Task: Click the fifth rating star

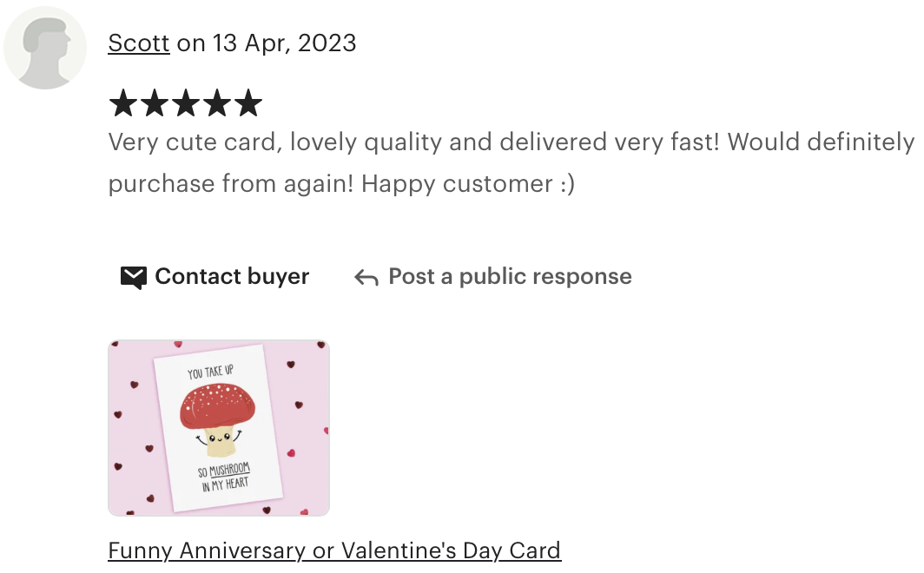Action: click(x=248, y=103)
